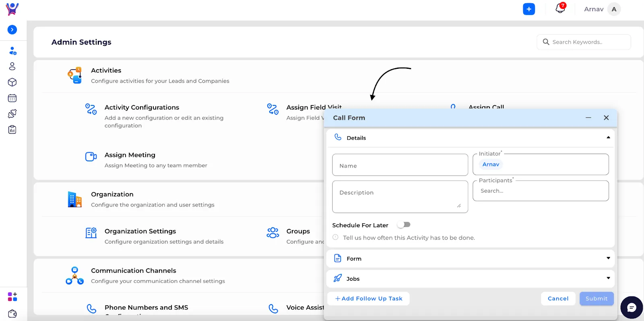
Task: Expand the Form section
Action: click(x=608, y=258)
